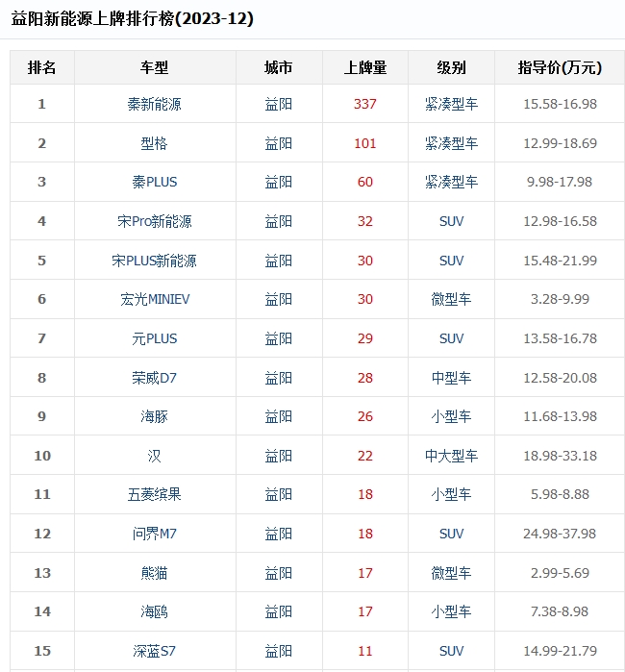Open the 秦新能源 car model link
The height and width of the screenshot is (672, 625).
154,104
